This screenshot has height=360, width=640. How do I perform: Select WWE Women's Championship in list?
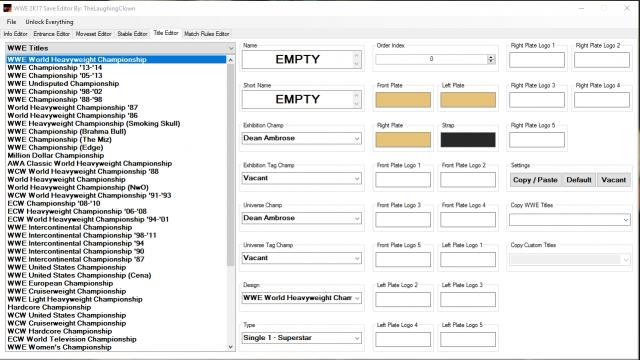pos(116,347)
